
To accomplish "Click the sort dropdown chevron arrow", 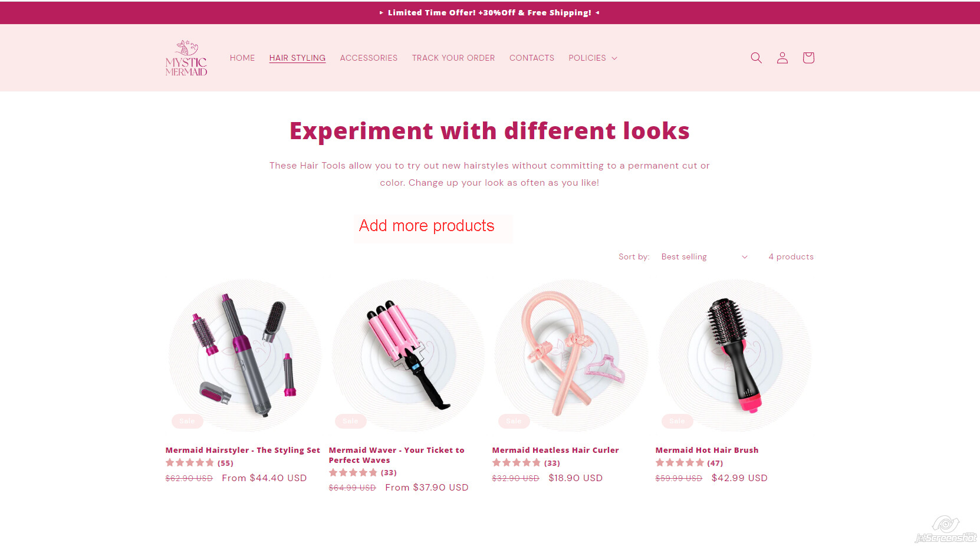I will click(745, 257).
